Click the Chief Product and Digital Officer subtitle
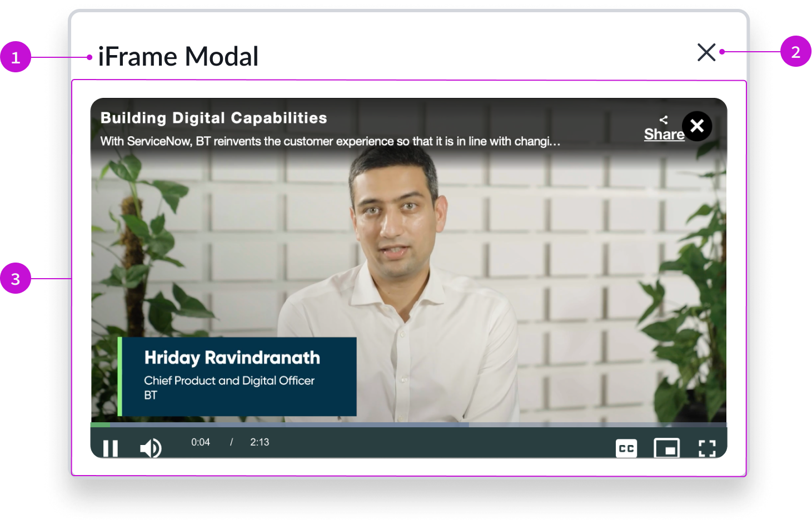The height and width of the screenshot is (524, 812). pos(229,380)
